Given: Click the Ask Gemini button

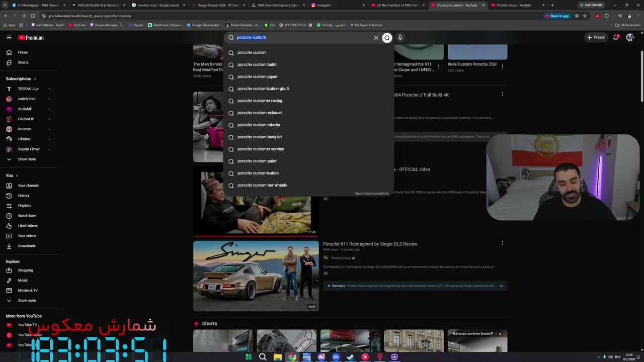Looking at the screenshot, I should tap(591, 5).
